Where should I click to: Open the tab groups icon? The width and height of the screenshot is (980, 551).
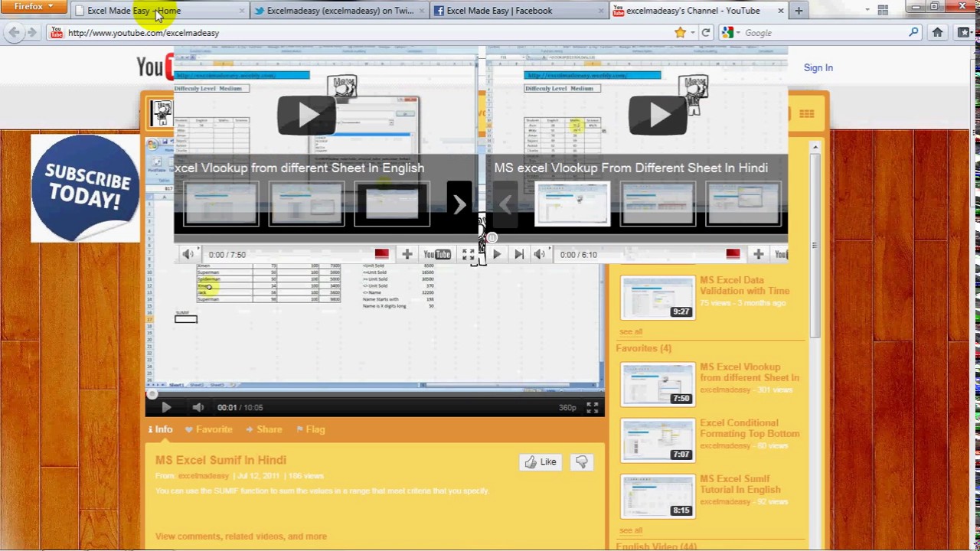pyautogui.click(x=883, y=10)
